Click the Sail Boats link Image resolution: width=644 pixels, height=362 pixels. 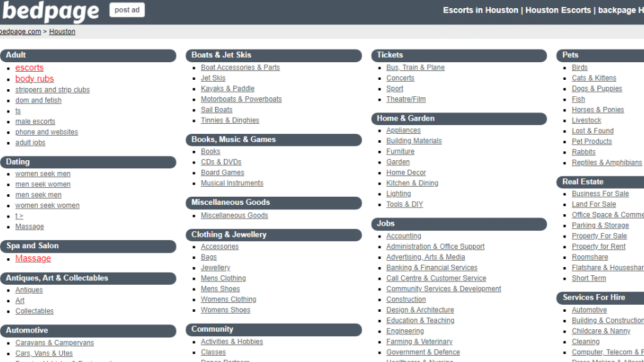216,109
